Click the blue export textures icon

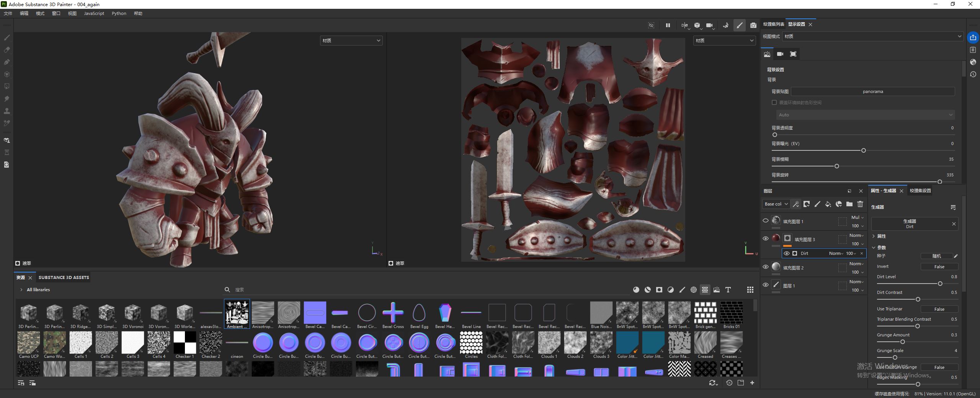pyautogui.click(x=973, y=38)
